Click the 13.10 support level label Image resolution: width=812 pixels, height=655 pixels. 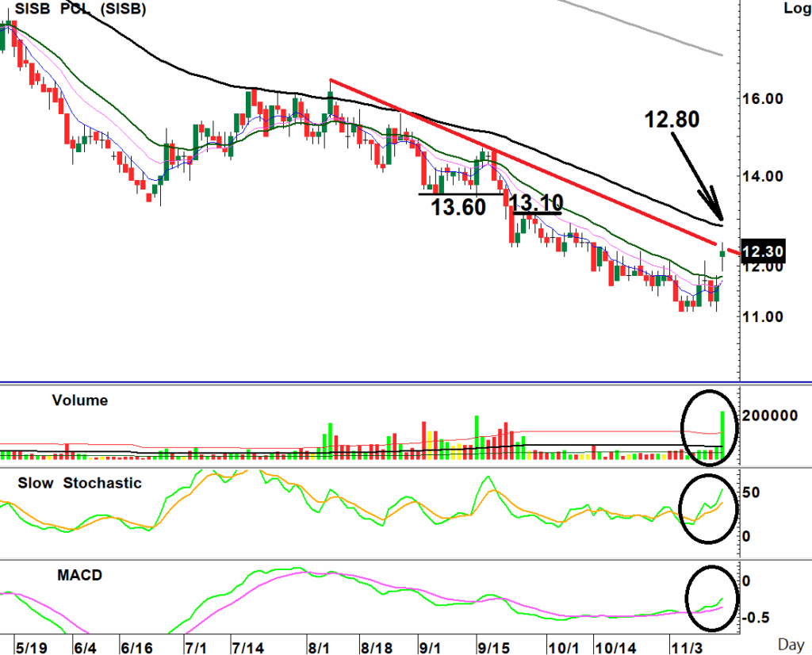pyautogui.click(x=535, y=202)
